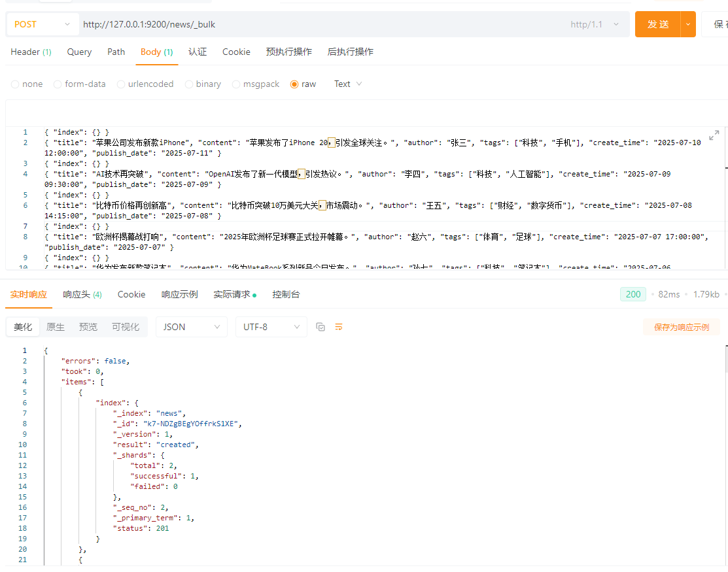
Task: Select the 美化 view mode
Action: click(23, 327)
